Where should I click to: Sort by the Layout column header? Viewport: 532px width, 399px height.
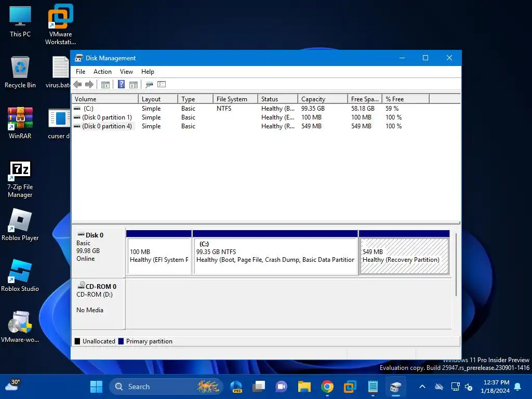click(x=158, y=99)
